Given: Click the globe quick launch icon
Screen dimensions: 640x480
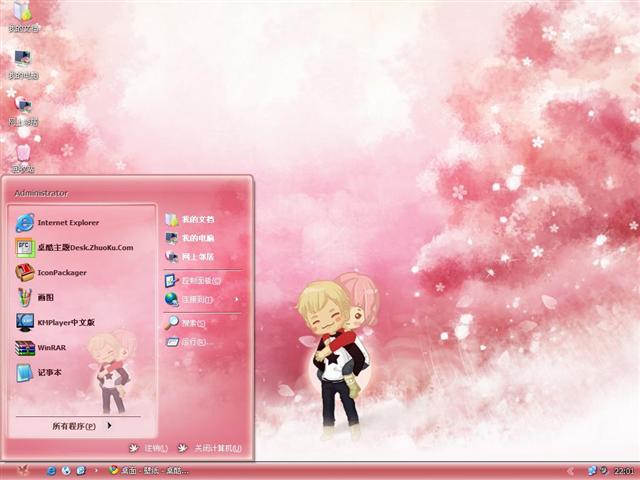Looking at the screenshot, I should (x=66, y=471).
